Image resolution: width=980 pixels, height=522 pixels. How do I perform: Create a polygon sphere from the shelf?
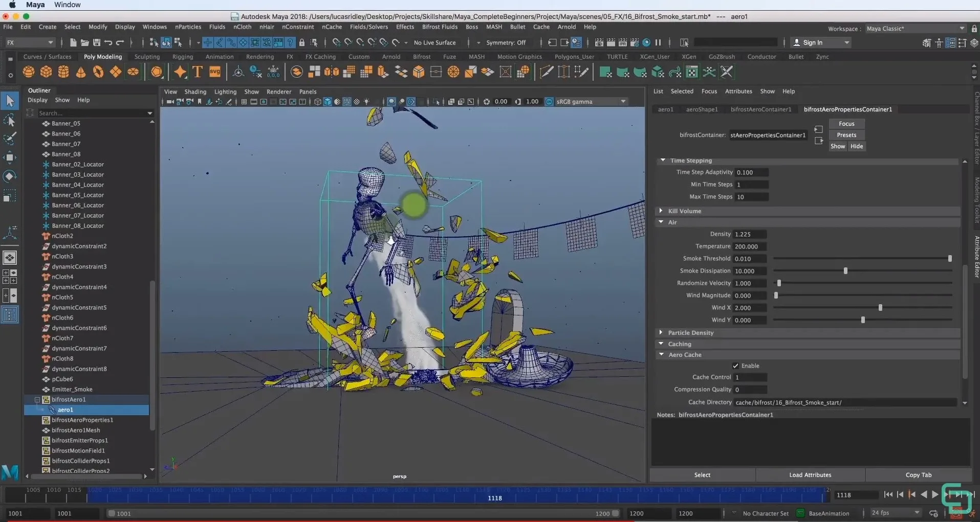(x=28, y=72)
